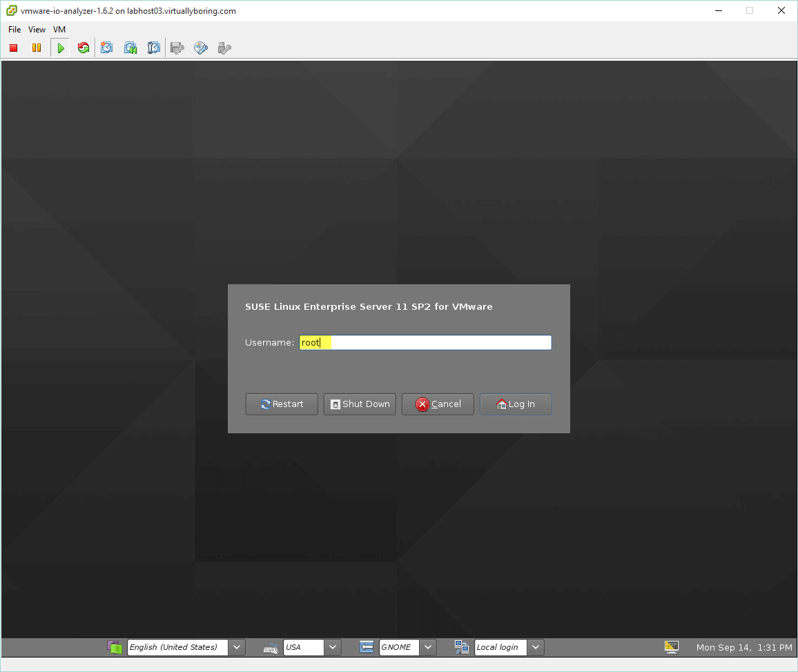
Task: Click the display icon near the clock
Action: point(672,647)
